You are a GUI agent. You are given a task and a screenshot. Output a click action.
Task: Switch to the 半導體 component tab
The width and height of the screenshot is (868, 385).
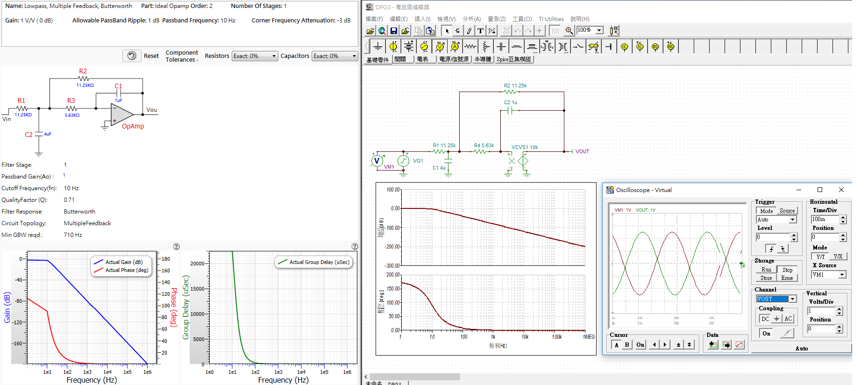[483, 59]
